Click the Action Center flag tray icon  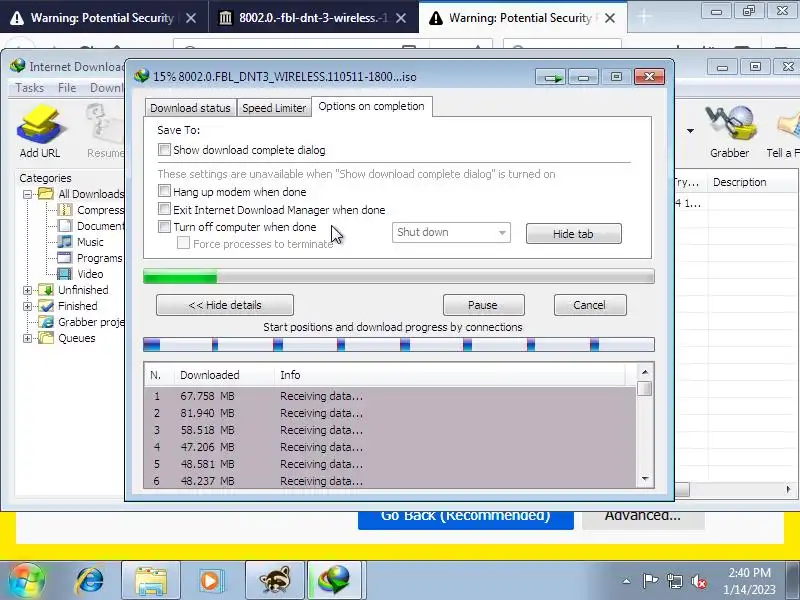tap(650, 581)
